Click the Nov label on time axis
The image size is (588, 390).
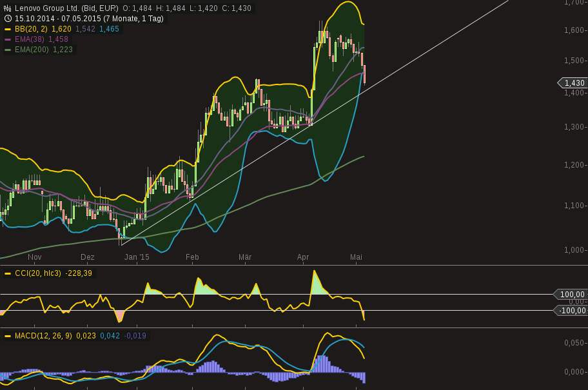(35, 257)
